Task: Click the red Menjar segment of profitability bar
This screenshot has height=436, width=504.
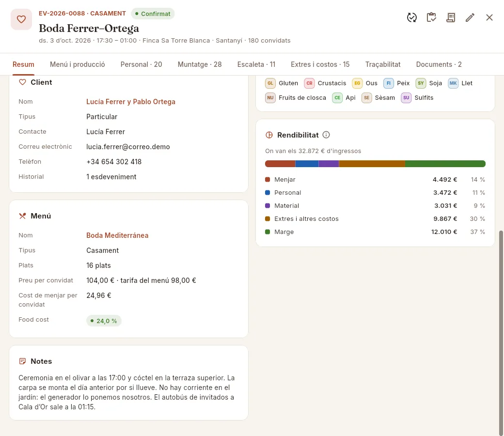Action: click(280, 164)
